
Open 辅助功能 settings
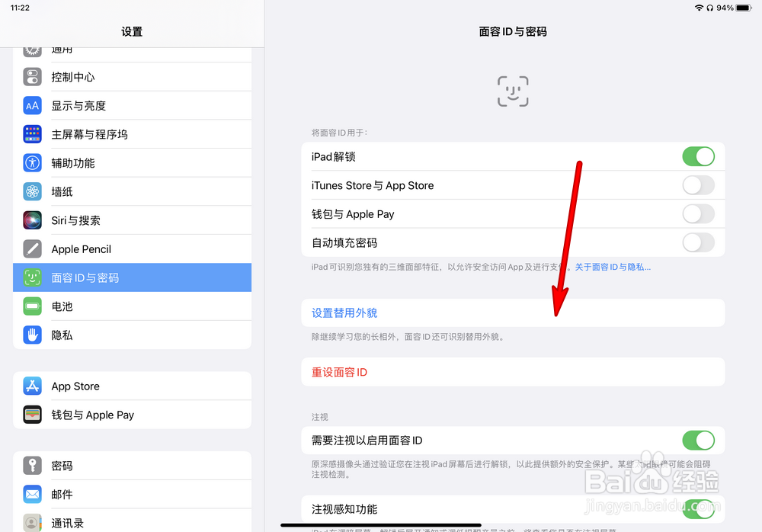pos(132,163)
